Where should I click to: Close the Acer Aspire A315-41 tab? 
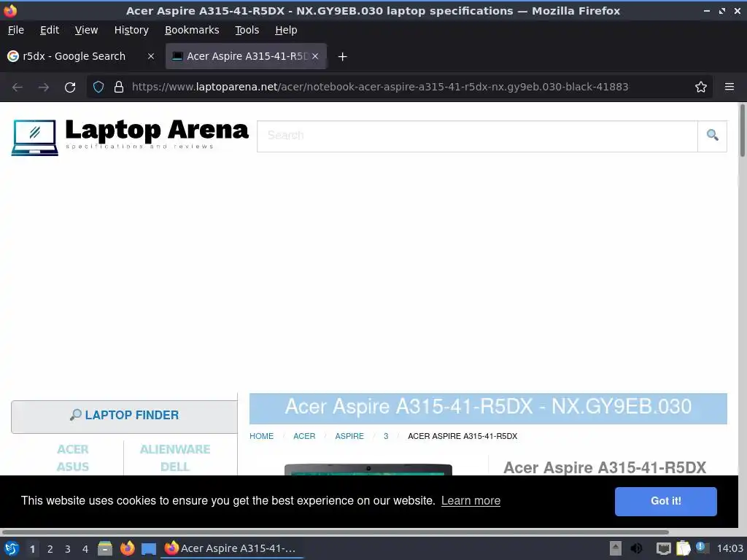pyautogui.click(x=315, y=56)
